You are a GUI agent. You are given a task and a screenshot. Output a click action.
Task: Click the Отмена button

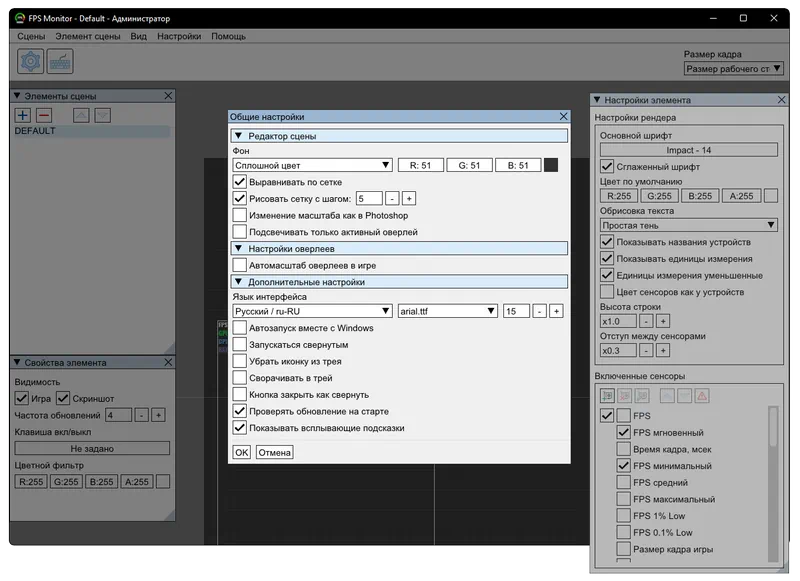click(274, 452)
